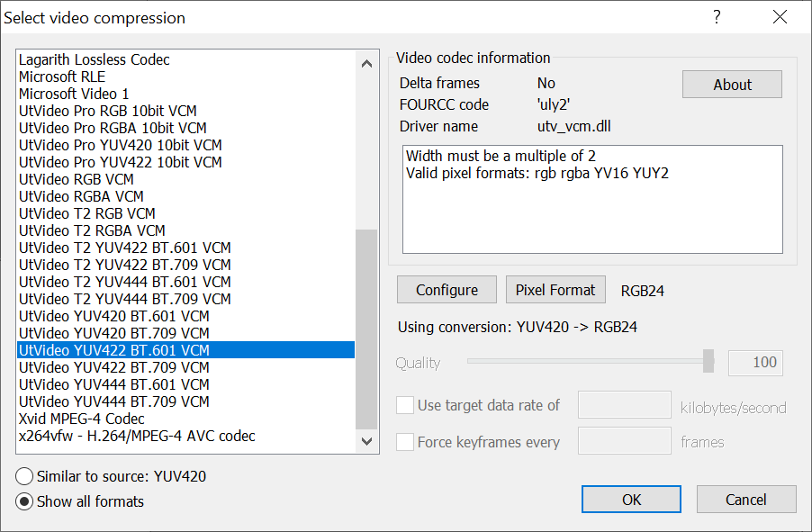Screen dimensions: 812x532
Task: Choose UtVideo RGB VCM codec
Action: (76, 179)
